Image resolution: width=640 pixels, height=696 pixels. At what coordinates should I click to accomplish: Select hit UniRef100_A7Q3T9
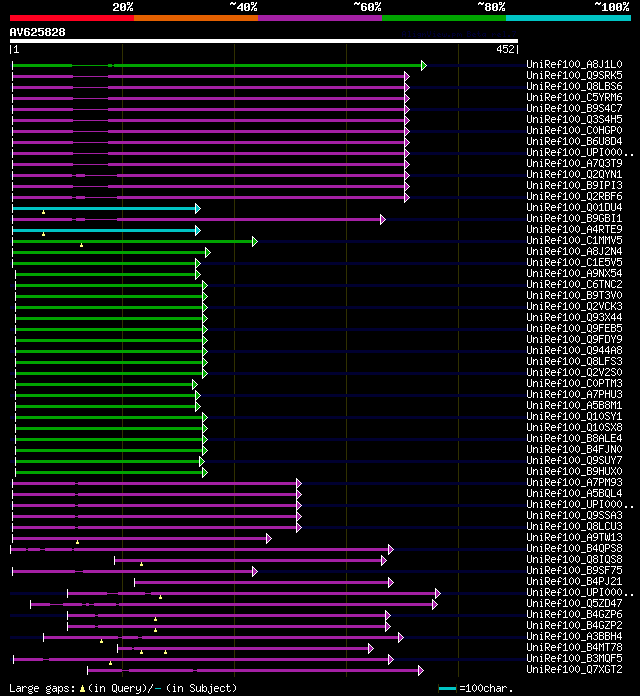pos(574,163)
